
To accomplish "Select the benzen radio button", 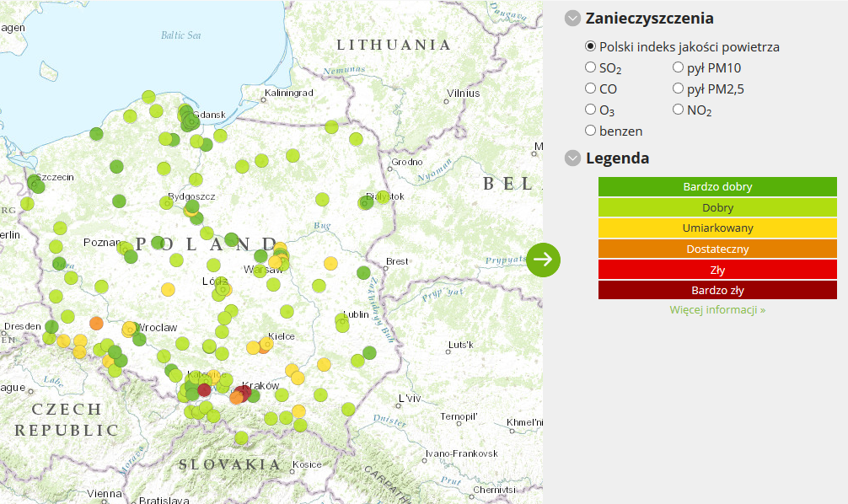I will (590, 130).
